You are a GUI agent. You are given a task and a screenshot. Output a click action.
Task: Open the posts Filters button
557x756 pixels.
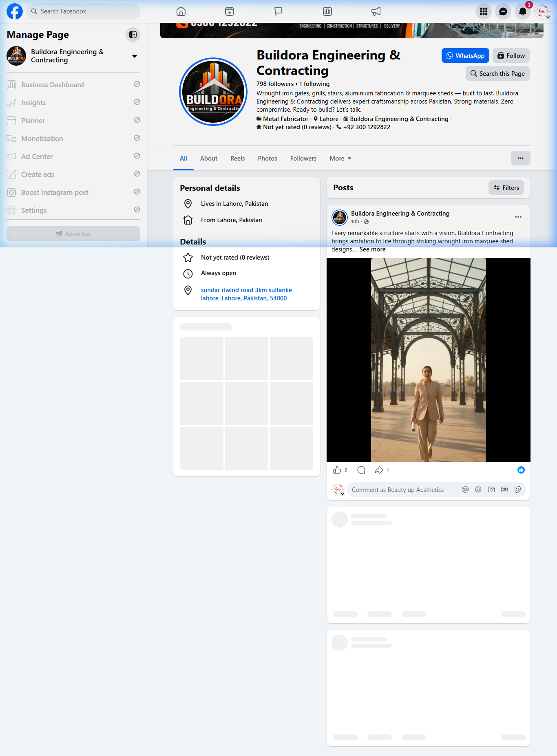(x=506, y=187)
